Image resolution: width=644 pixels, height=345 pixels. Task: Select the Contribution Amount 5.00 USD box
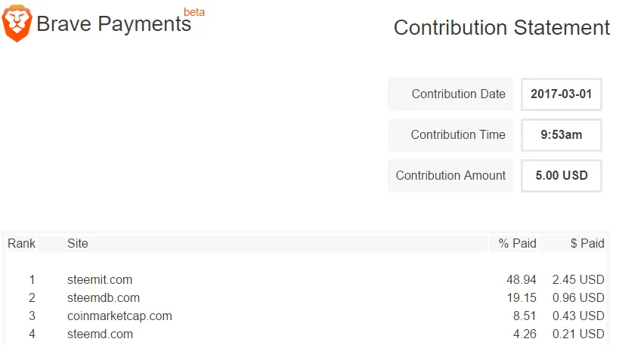(x=561, y=176)
